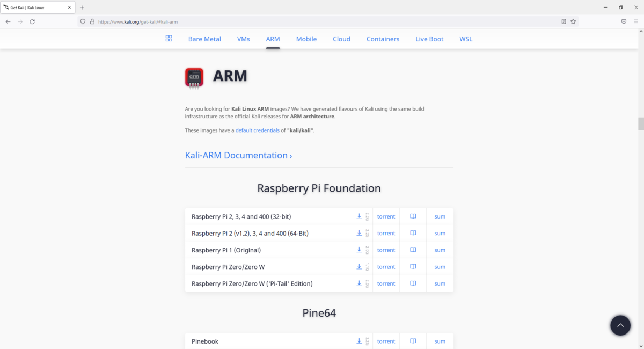View sum for Raspberry Pi 64-Bit
Screen dimensions: 644x349
coord(440,233)
